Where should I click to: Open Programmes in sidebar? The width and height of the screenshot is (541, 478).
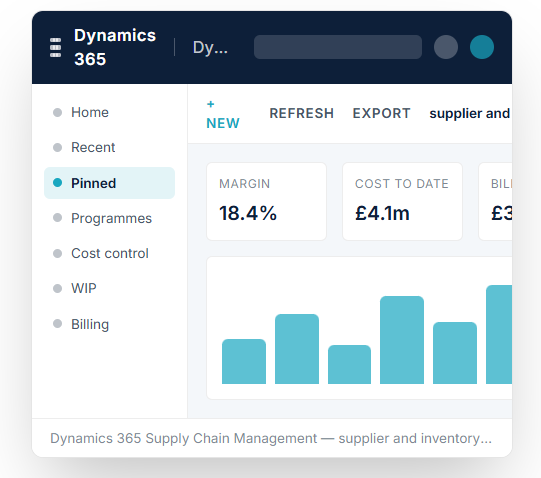[x=109, y=218]
